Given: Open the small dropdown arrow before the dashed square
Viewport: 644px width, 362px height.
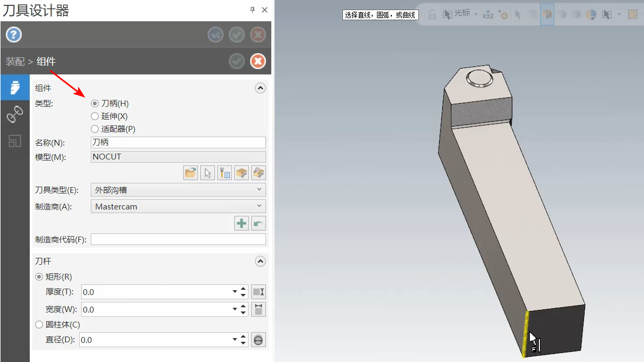Looking at the screenshot, I should 619,14.
